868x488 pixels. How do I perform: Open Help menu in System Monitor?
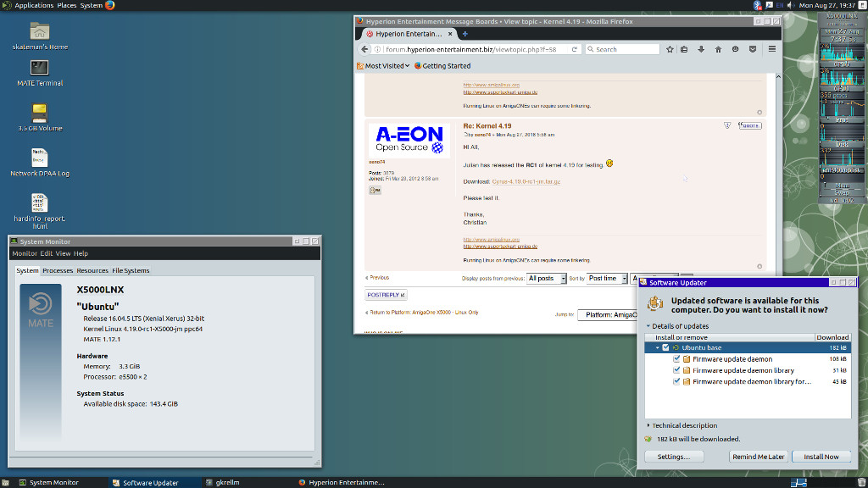[x=81, y=253]
